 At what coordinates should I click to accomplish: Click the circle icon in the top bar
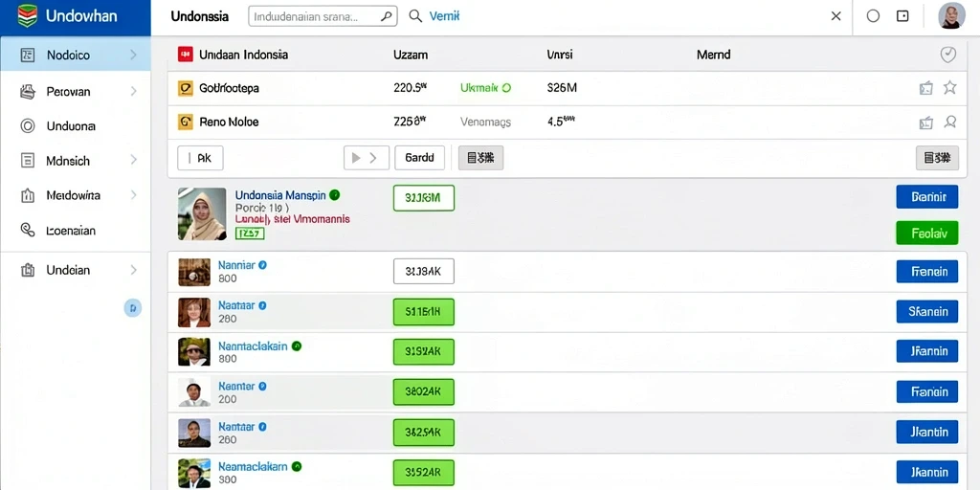(873, 16)
